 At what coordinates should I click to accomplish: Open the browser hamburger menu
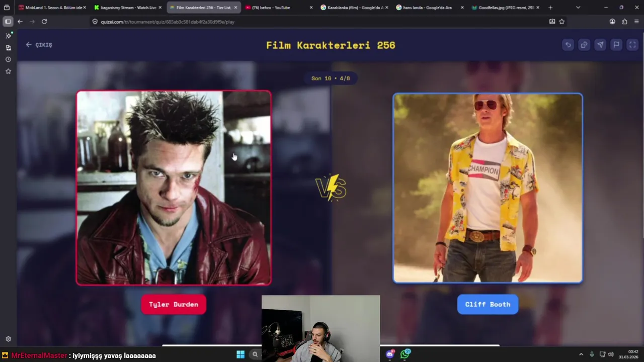(x=636, y=22)
